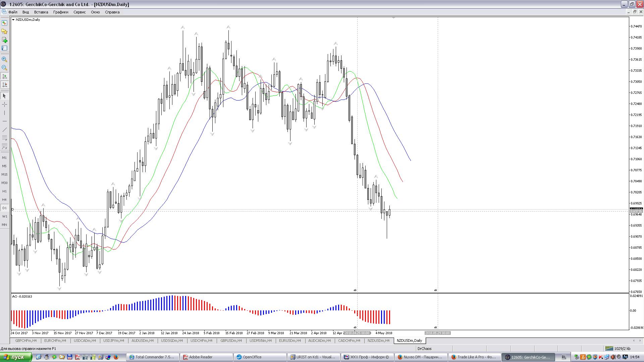Switch to AUDUSDm,H4 chart tab
The height and width of the screenshot is (362, 644).
[x=143, y=341]
